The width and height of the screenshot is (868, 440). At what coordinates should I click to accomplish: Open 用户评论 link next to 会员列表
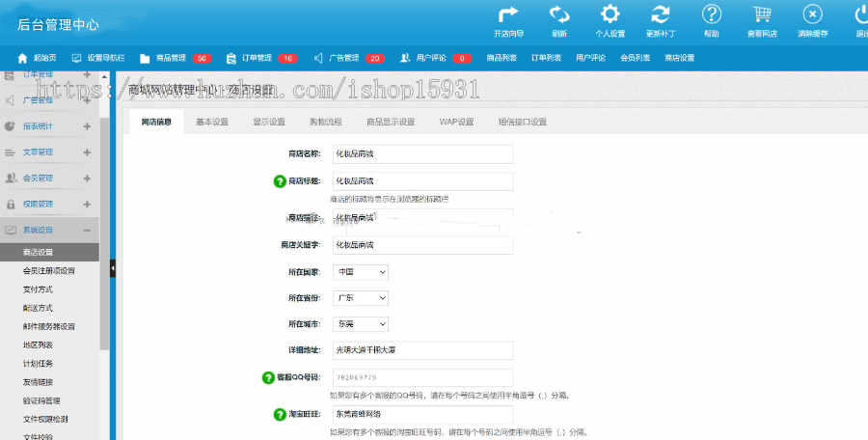[590, 58]
